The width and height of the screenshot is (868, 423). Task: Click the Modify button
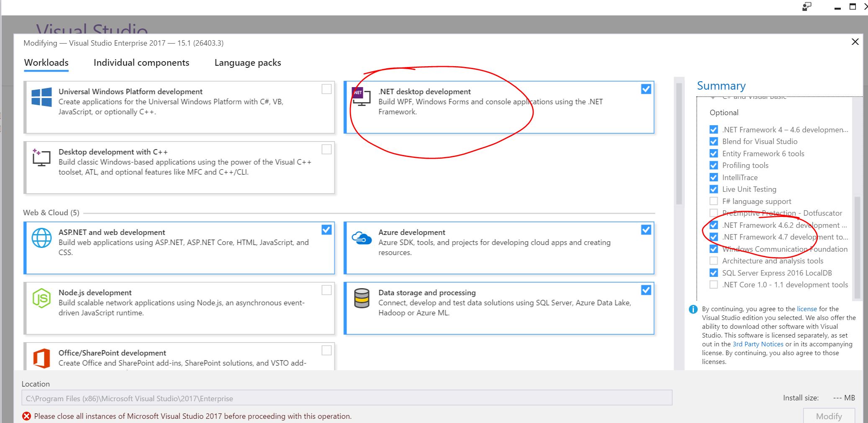[828, 416]
